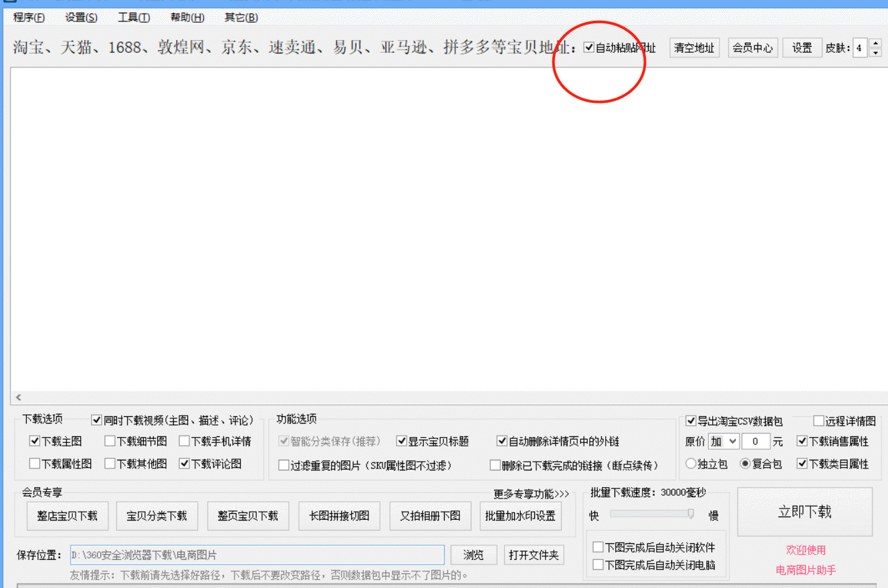
Task: Check the 下载细节图 option
Action: 110,441
